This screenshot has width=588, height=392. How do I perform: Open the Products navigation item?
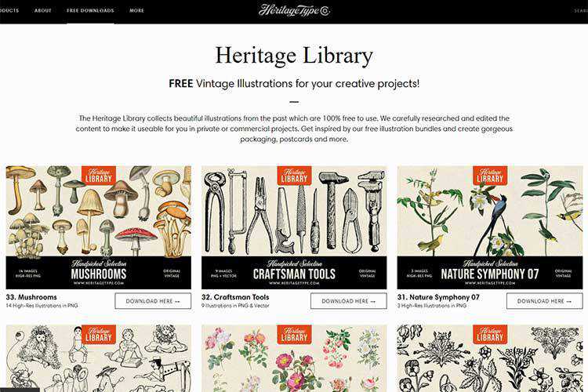(x=9, y=10)
